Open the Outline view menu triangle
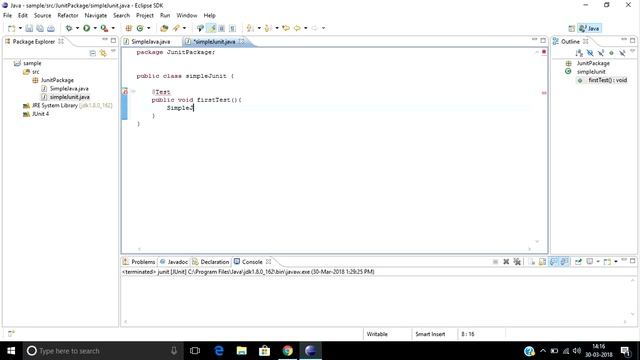 633,51
